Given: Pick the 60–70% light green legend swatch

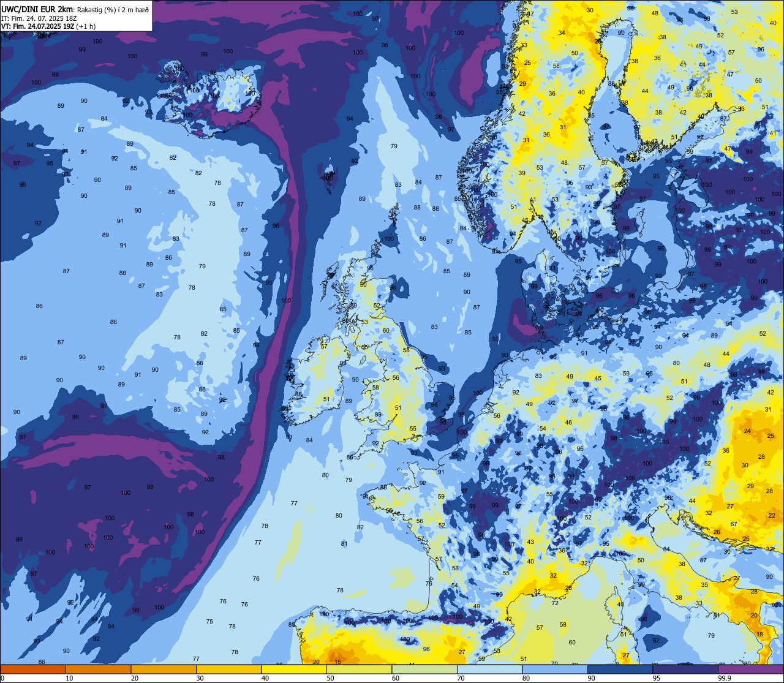Looking at the screenshot, I should (424, 669).
